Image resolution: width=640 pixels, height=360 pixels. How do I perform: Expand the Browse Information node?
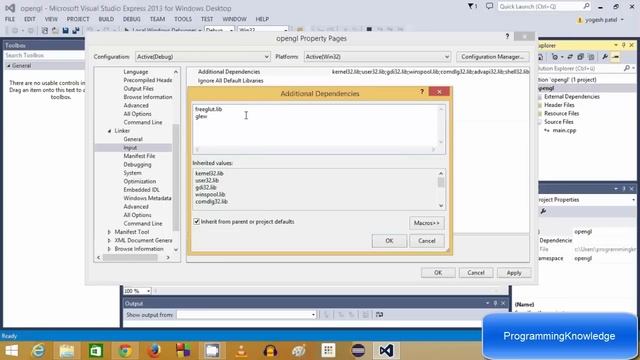click(x=109, y=249)
